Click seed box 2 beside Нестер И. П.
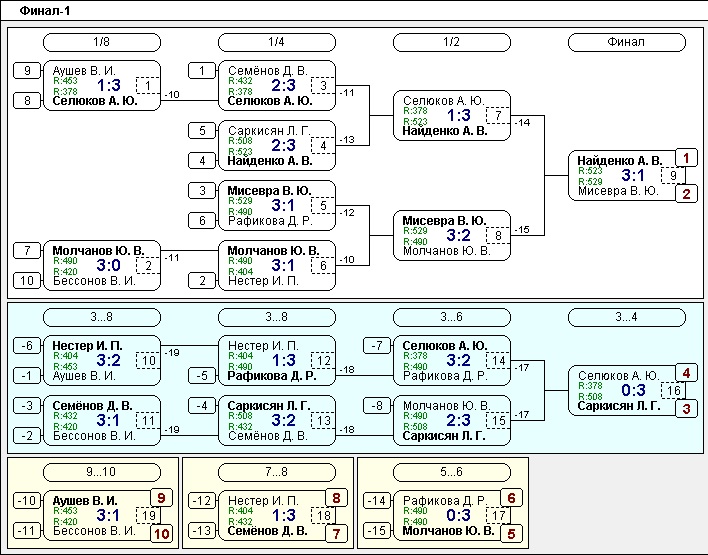The height and width of the screenshot is (555, 708). 202,280
